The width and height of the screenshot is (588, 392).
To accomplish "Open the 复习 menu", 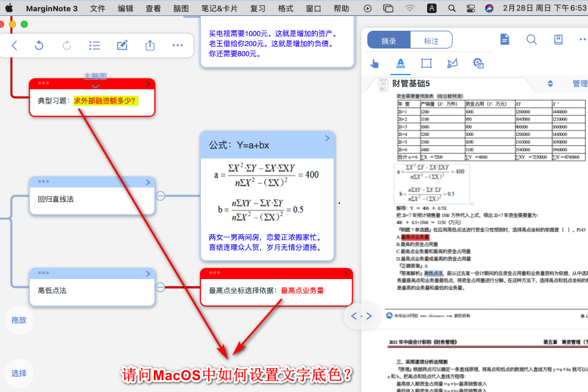I will [258, 8].
